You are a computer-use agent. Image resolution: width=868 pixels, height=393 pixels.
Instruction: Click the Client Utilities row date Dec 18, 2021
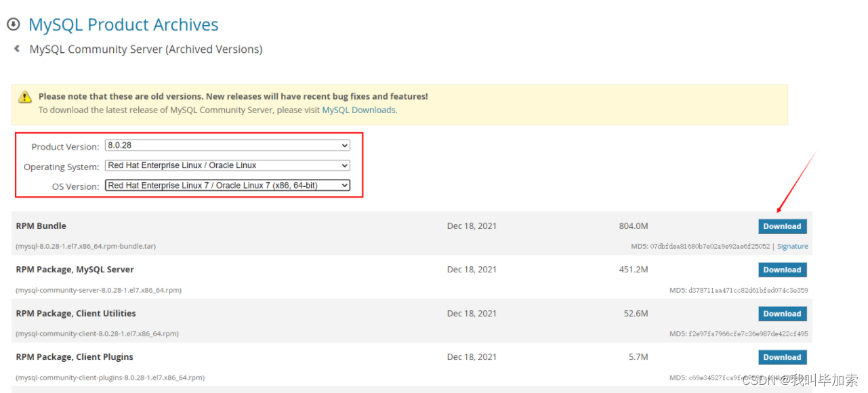[472, 314]
